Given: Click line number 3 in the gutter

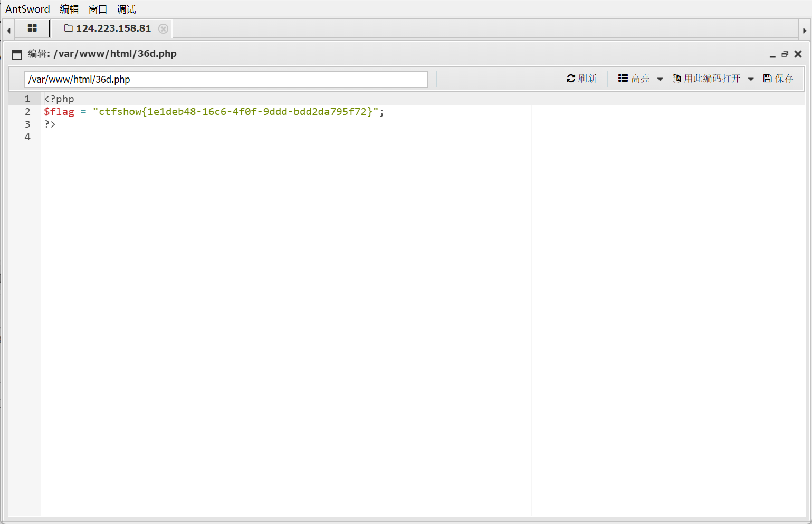Looking at the screenshot, I should point(27,124).
